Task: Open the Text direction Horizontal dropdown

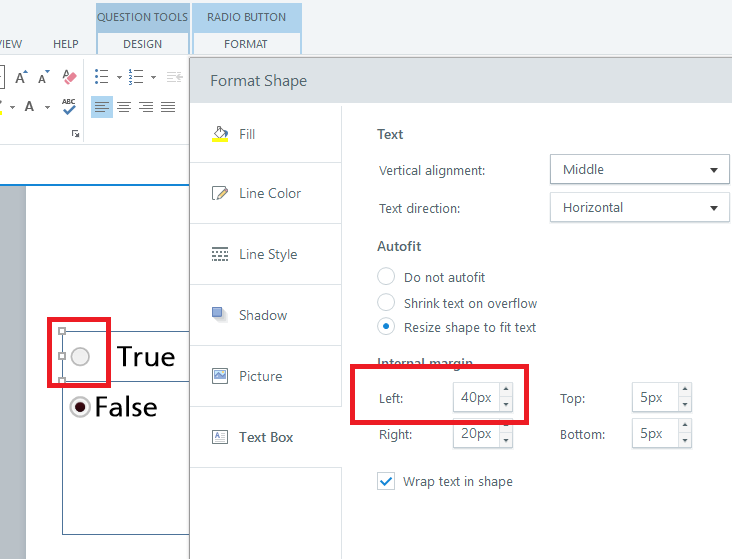Action: pyautogui.click(x=639, y=208)
